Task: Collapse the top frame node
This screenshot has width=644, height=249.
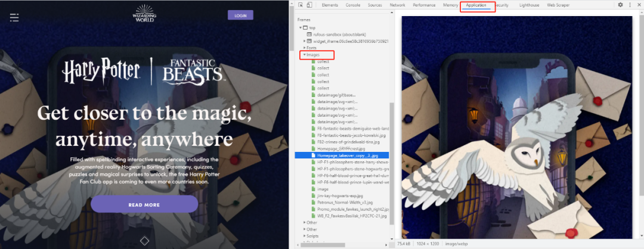Action: point(301,28)
